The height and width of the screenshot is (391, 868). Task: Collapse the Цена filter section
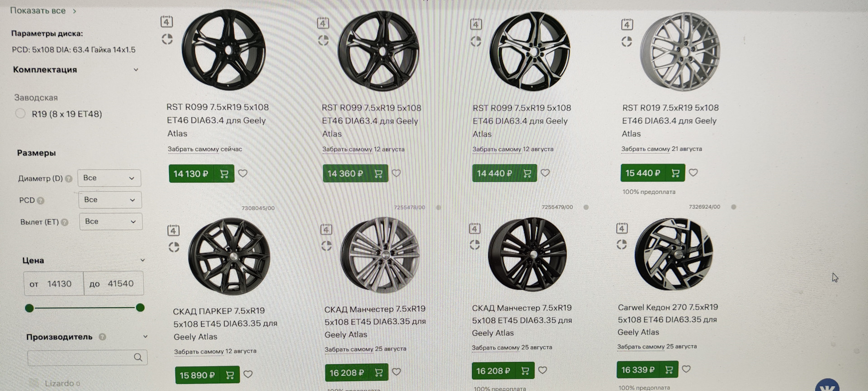coord(142,260)
